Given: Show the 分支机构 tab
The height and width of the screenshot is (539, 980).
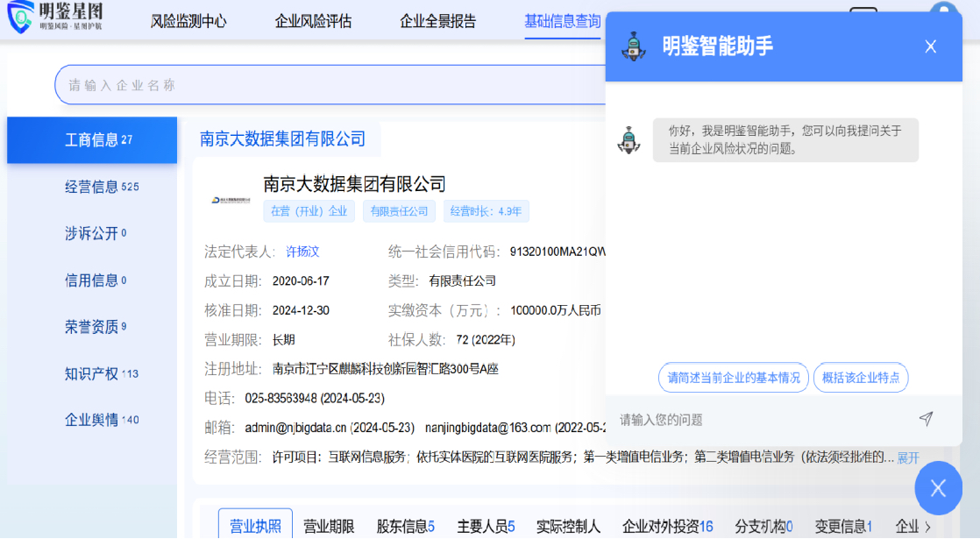Looking at the screenshot, I should pos(763,527).
